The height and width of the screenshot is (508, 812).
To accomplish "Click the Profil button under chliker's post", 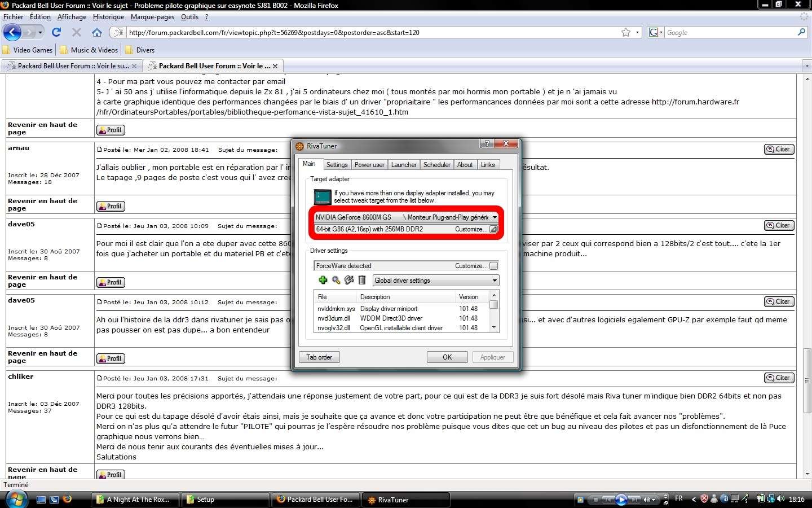I will (x=111, y=475).
